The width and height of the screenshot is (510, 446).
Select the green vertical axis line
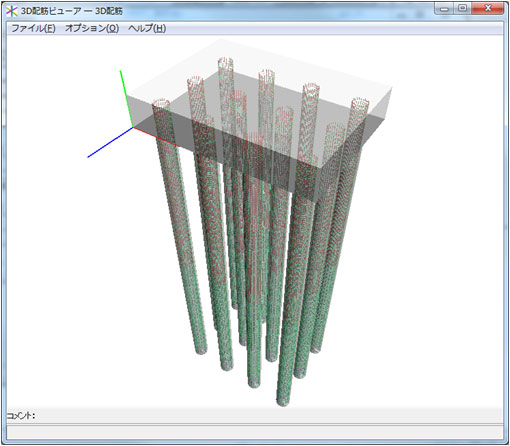[126, 98]
